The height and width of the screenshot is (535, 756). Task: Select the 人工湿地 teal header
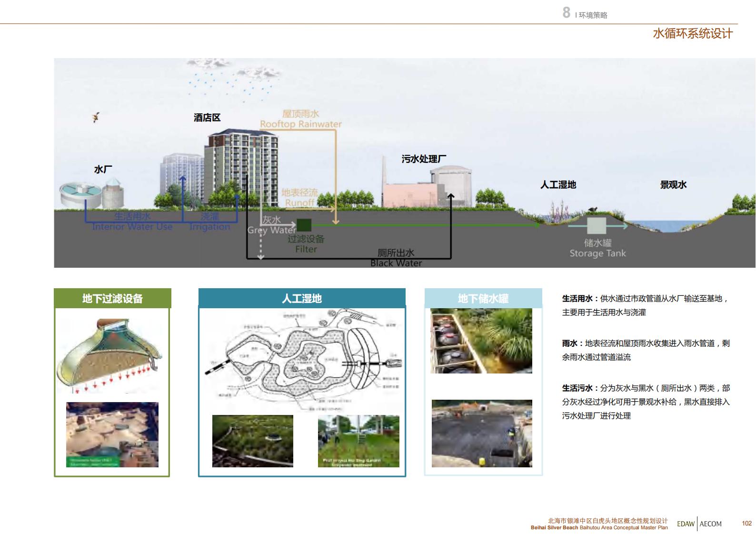[302, 298]
